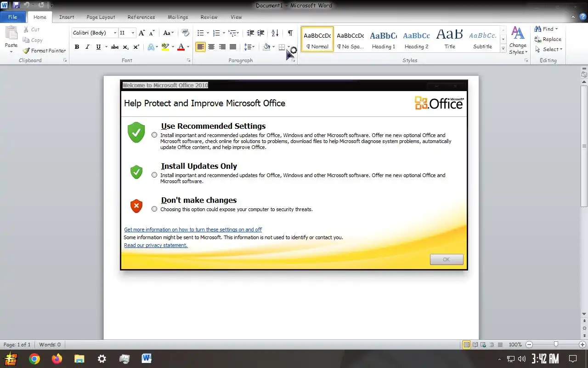
Task: Switch to the Review tab
Action: [x=209, y=17]
